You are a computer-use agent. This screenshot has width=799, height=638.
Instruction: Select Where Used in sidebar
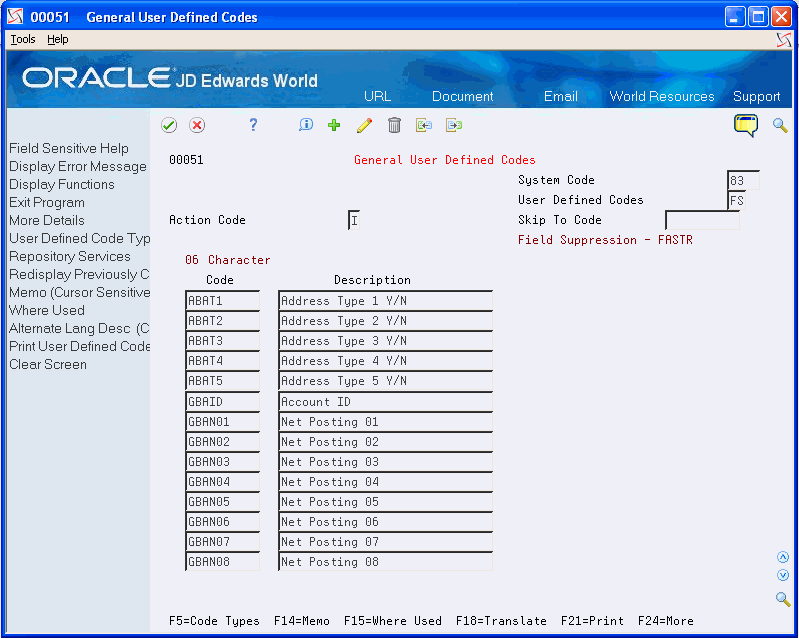click(47, 310)
